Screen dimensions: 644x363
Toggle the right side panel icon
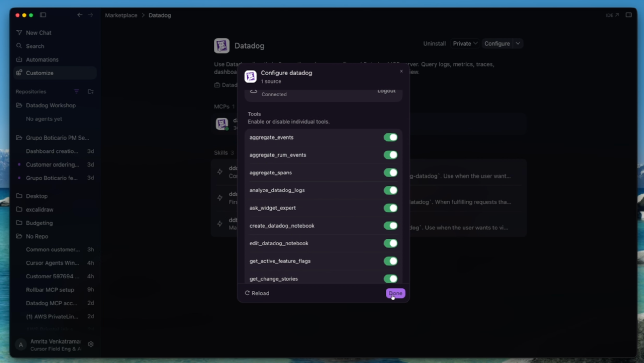click(629, 15)
